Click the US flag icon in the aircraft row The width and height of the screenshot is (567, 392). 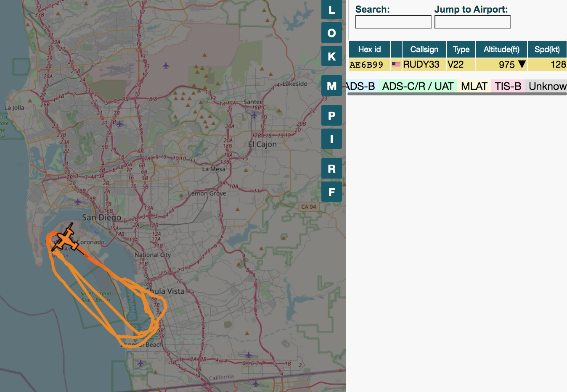pyautogui.click(x=396, y=65)
